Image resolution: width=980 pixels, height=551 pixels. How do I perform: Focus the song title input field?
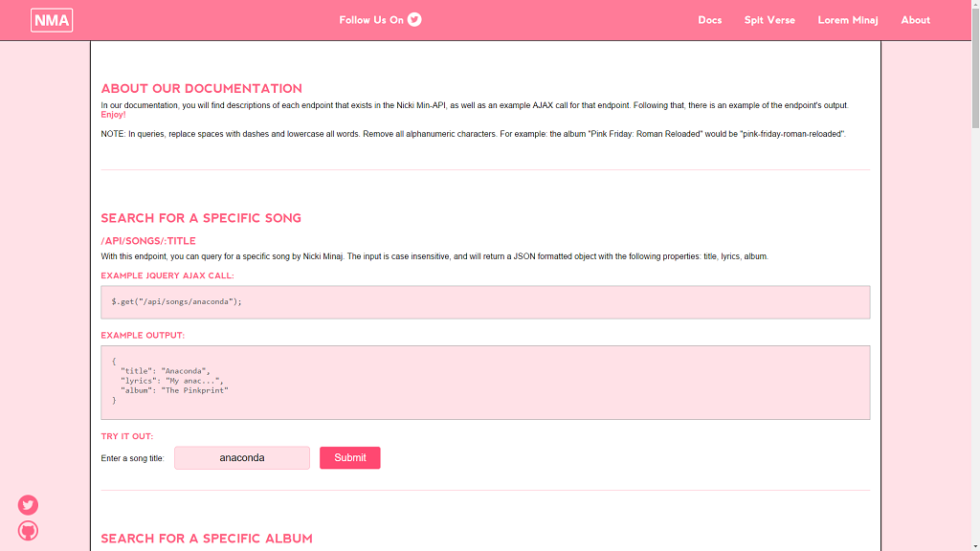pyautogui.click(x=242, y=458)
